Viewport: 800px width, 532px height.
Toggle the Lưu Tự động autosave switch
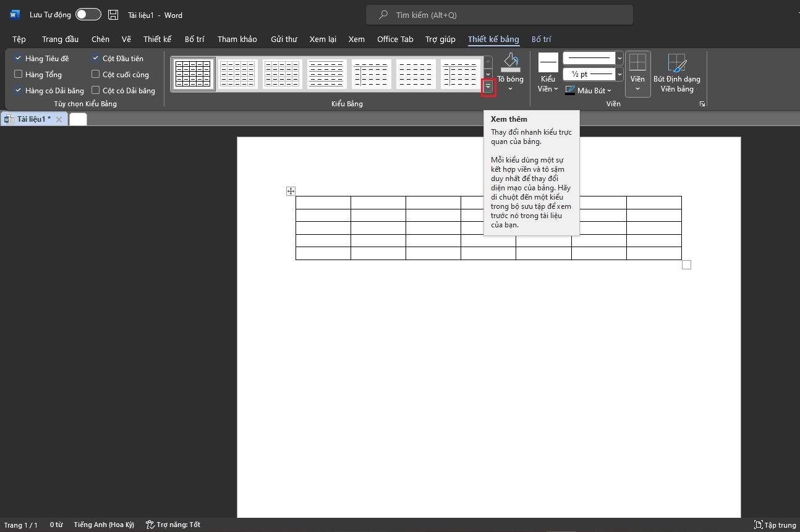(x=88, y=15)
